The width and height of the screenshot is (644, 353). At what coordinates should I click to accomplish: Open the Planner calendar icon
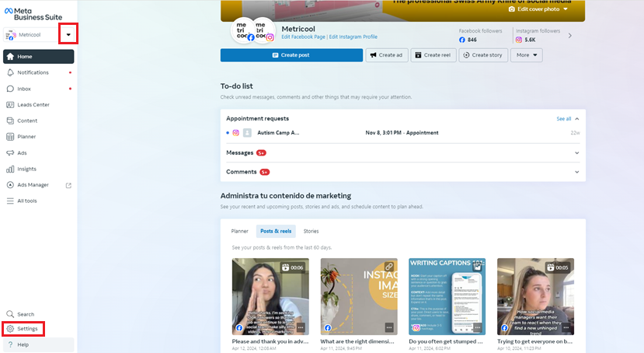(x=11, y=137)
